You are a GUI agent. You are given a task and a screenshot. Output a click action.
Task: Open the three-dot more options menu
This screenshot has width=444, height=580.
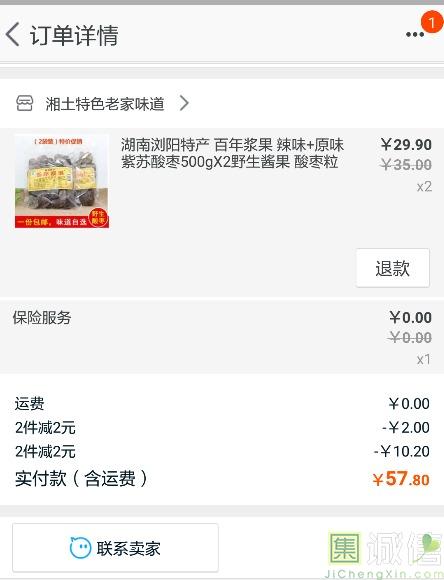pyautogui.click(x=414, y=35)
